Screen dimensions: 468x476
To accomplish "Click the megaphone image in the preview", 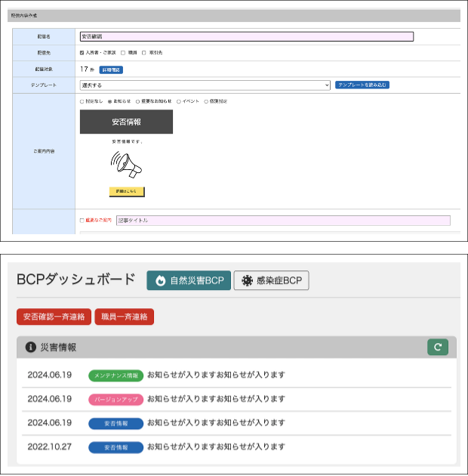I will 126,165.
